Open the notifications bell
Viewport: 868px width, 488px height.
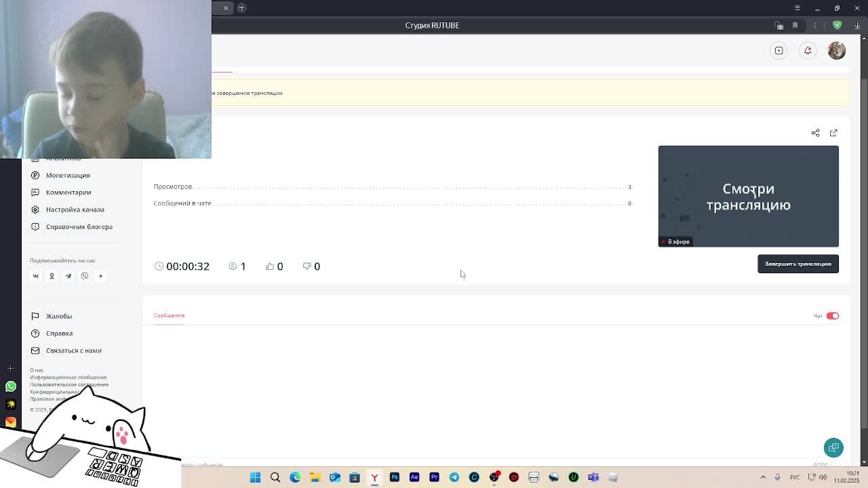[808, 51]
